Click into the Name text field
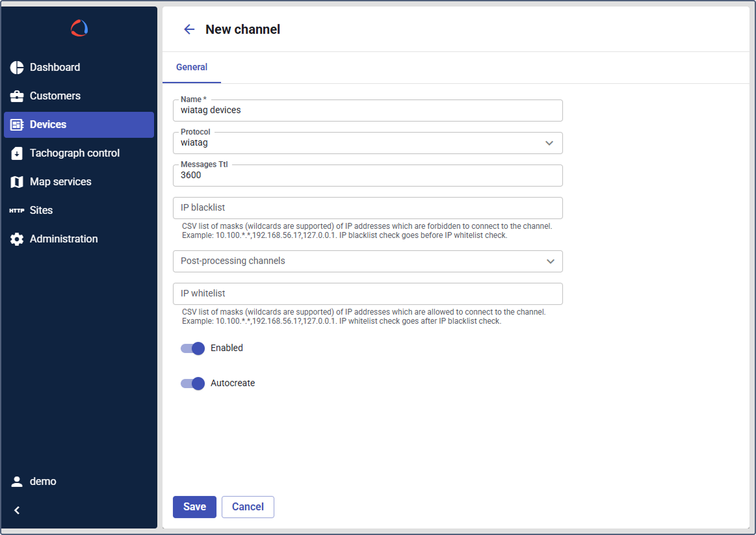This screenshot has height=535, width=756. 367,111
